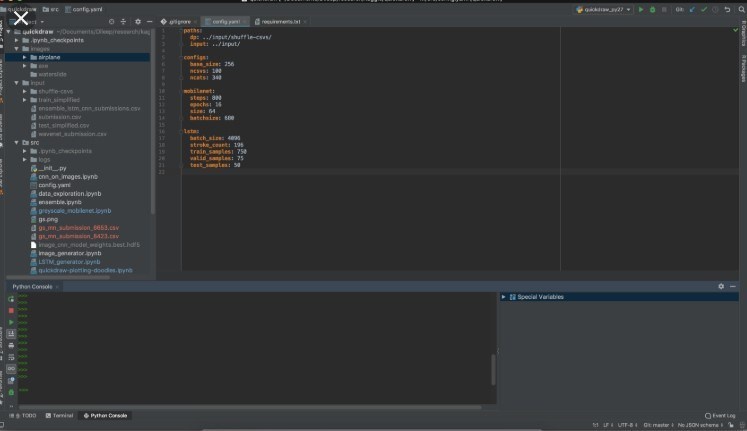
Task: Show Git history clock icon
Action: (716, 10)
